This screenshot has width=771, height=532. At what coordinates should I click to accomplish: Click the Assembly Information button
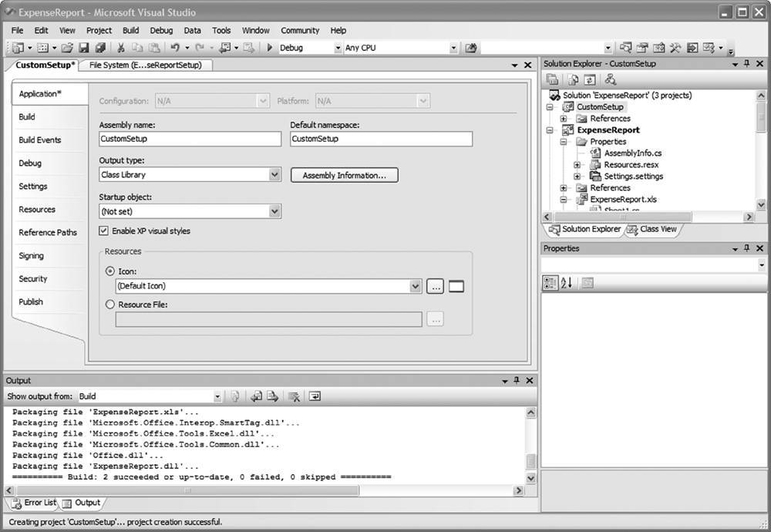point(344,176)
